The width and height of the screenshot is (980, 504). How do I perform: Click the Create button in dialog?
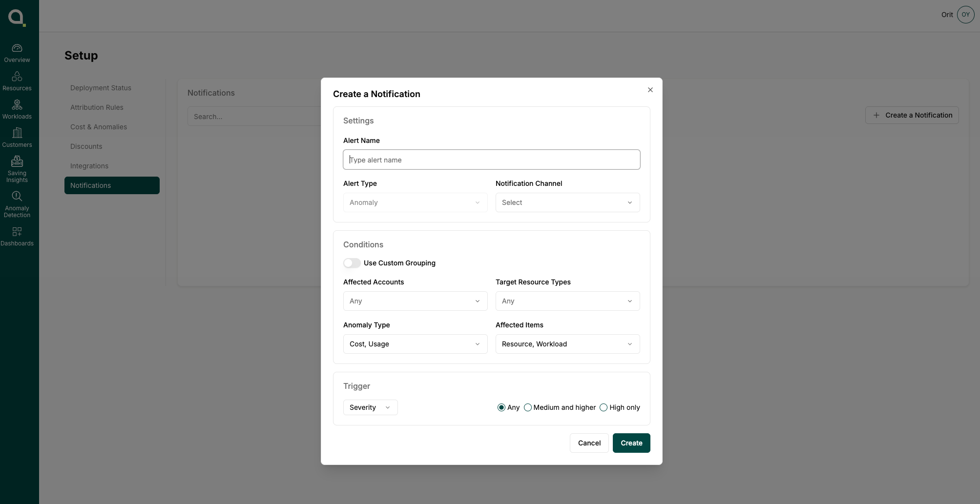(x=631, y=443)
